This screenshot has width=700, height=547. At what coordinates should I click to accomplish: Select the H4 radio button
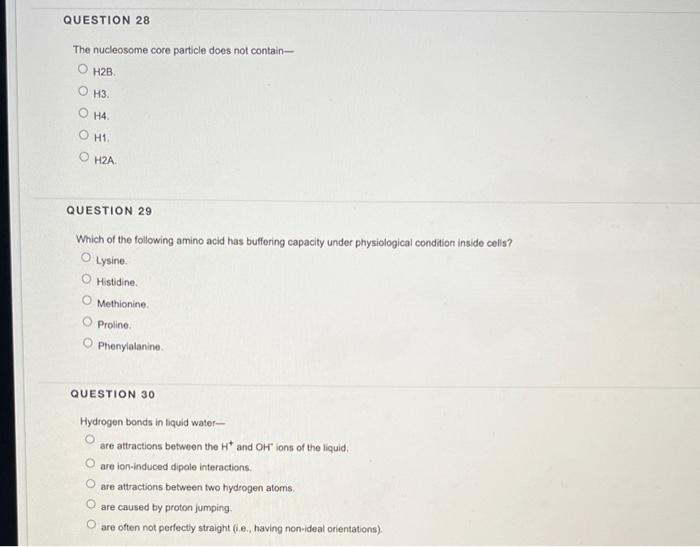[x=83, y=113]
